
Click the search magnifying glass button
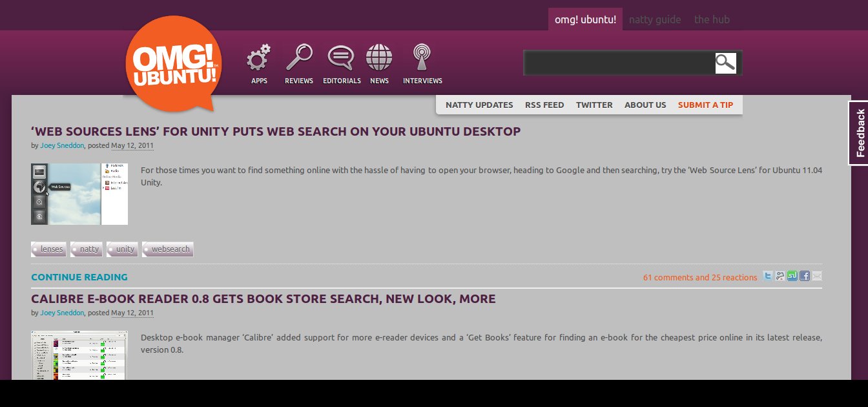point(725,63)
